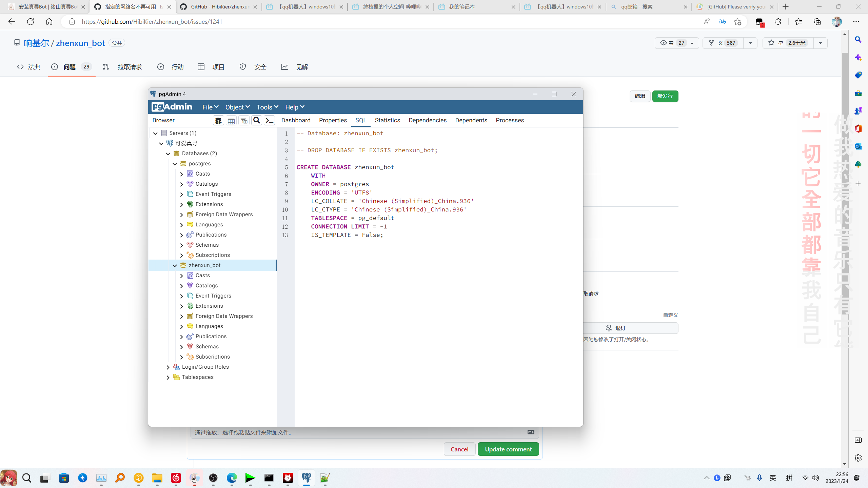The image size is (868, 488).
Task: Click the browser address bar URL
Action: tap(152, 22)
